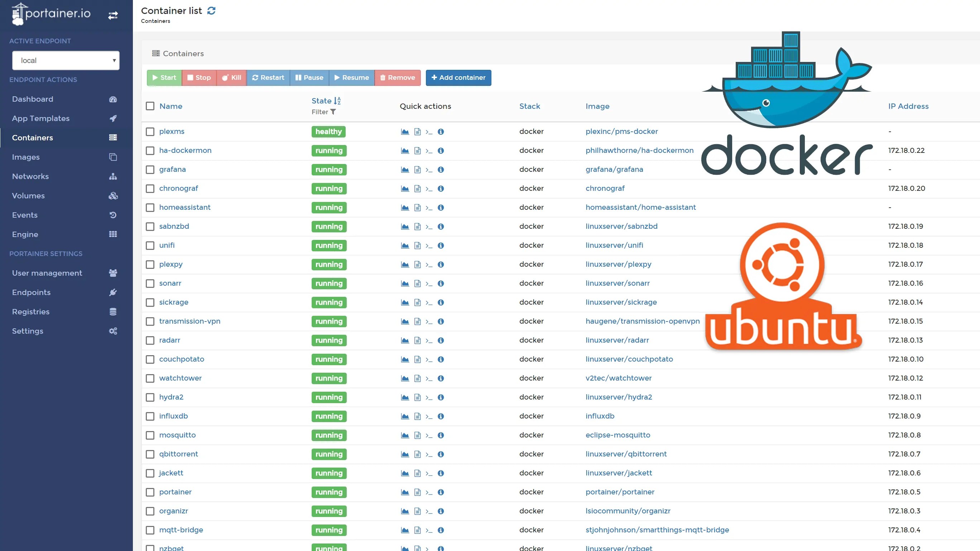This screenshot has height=551, width=980.
Task: Open stats chart icon for portainer container
Action: (x=405, y=492)
